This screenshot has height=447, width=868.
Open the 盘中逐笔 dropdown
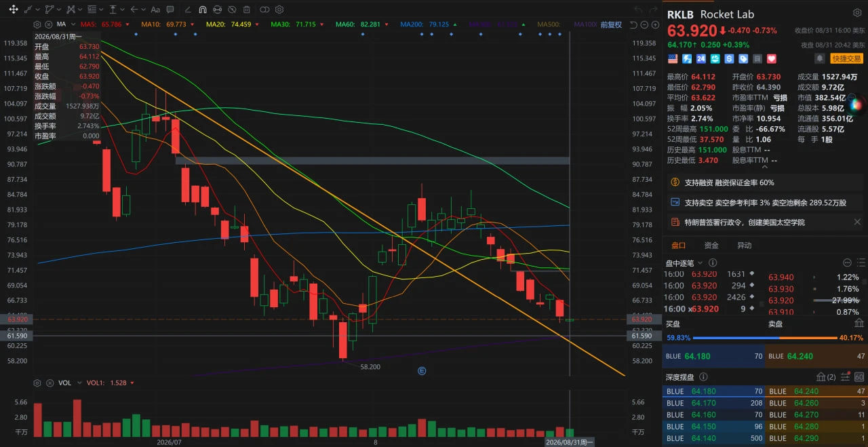tap(684, 263)
